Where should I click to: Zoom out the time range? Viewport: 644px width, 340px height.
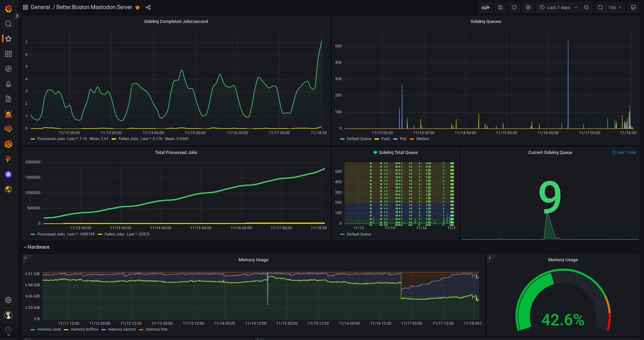coord(586,8)
